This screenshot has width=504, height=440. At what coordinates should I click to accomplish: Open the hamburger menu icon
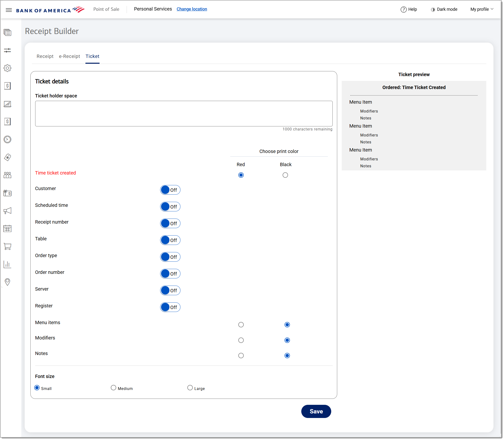click(x=9, y=10)
